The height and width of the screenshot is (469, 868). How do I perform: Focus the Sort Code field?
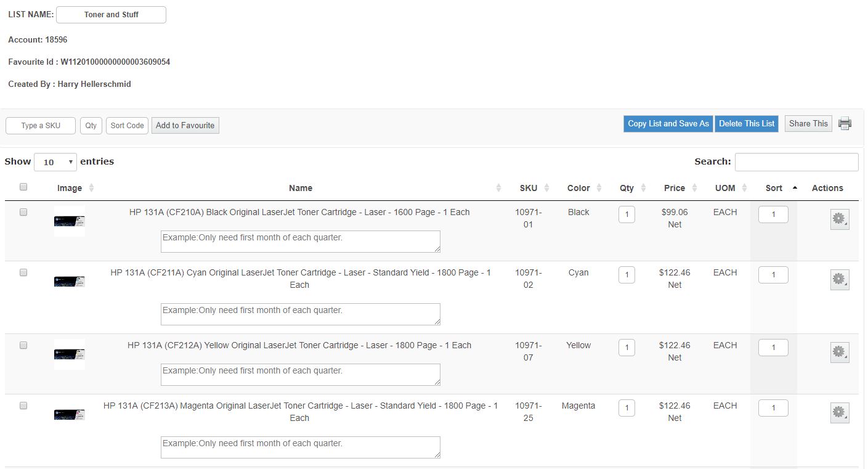[127, 126]
